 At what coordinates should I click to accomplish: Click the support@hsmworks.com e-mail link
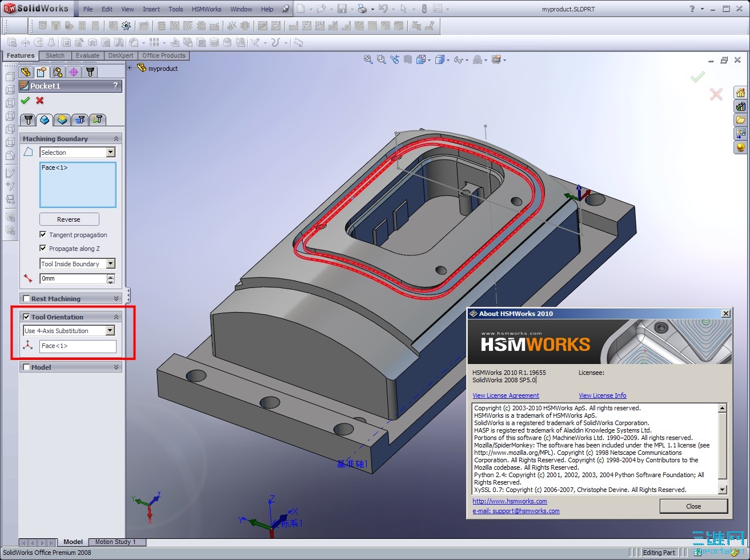pos(516,511)
